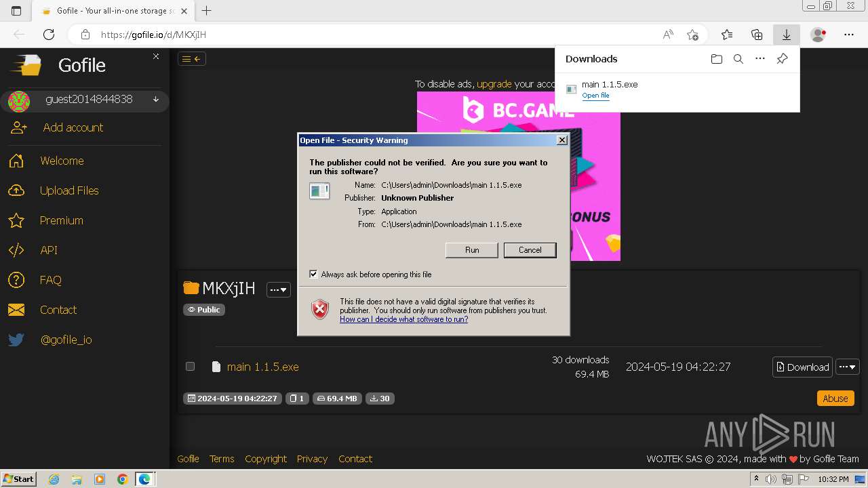Click the Premium star icon
868x488 pixels.
[16, 220]
